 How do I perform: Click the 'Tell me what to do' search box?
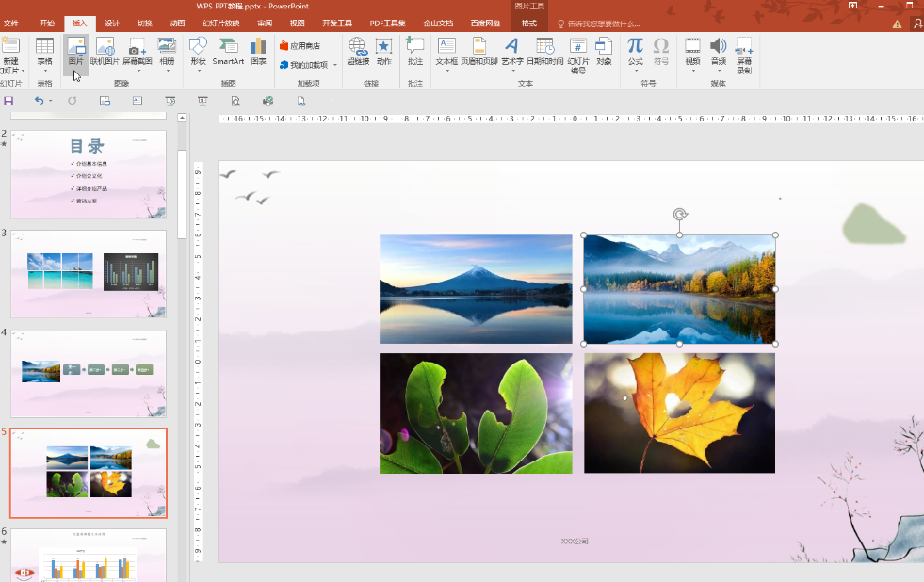598,24
